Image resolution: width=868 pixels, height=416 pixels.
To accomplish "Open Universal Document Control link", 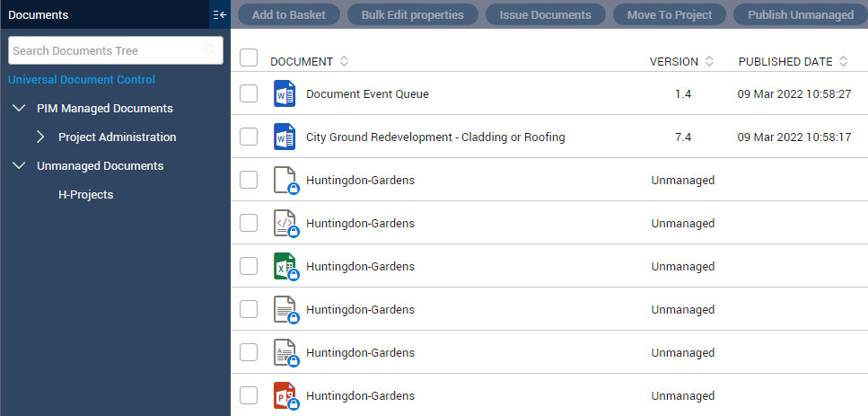I will tap(82, 79).
